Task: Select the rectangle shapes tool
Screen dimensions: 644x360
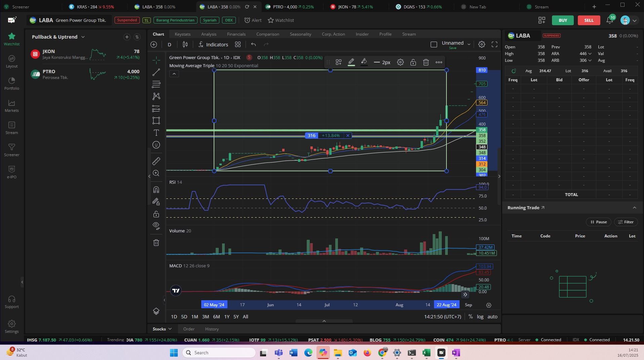Action: [156, 121]
